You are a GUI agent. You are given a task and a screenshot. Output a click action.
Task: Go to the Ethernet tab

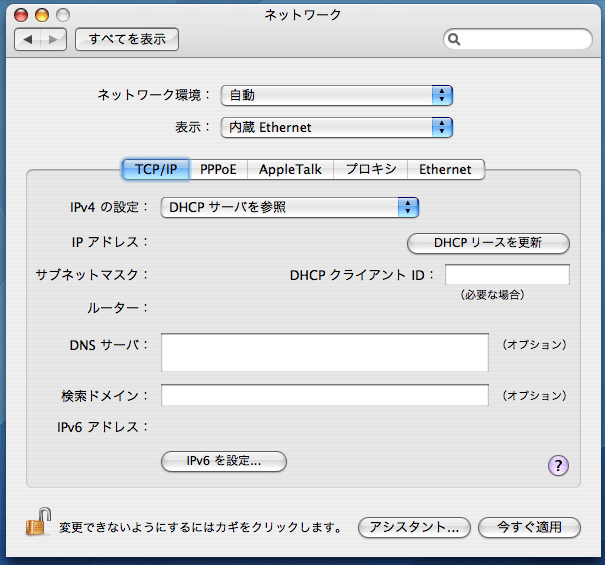(445, 169)
